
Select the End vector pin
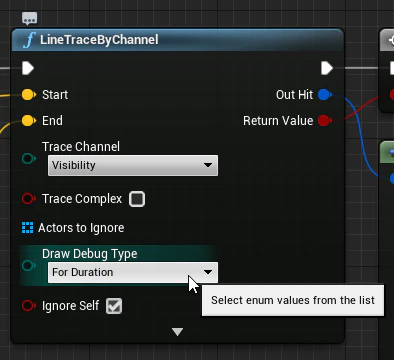(x=29, y=120)
